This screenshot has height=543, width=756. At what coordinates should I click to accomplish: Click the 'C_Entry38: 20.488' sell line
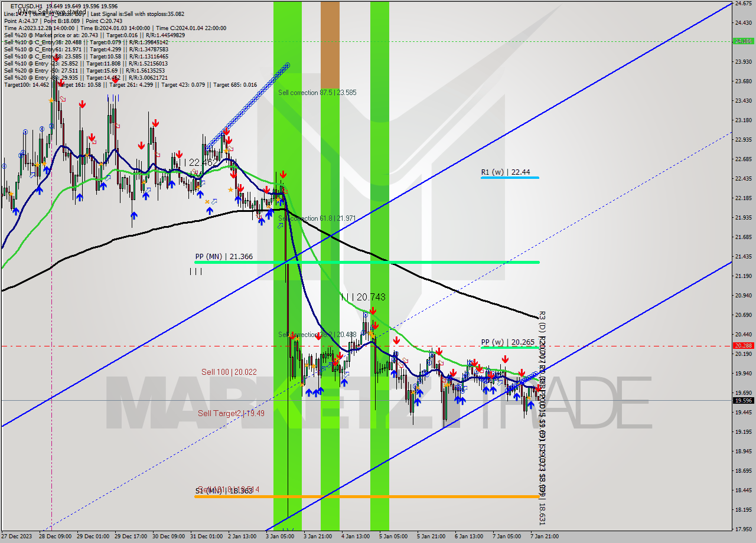pos(86,42)
